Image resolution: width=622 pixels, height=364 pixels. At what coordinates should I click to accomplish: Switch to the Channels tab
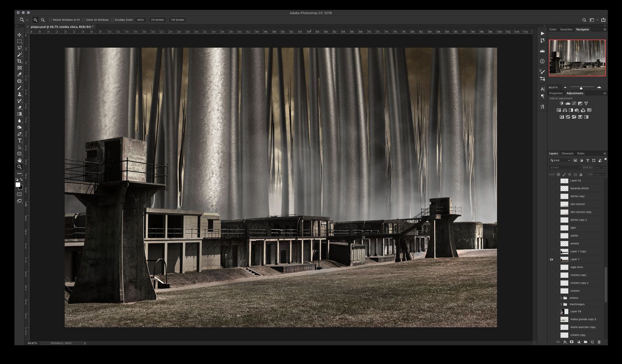click(x=567, y=153)
